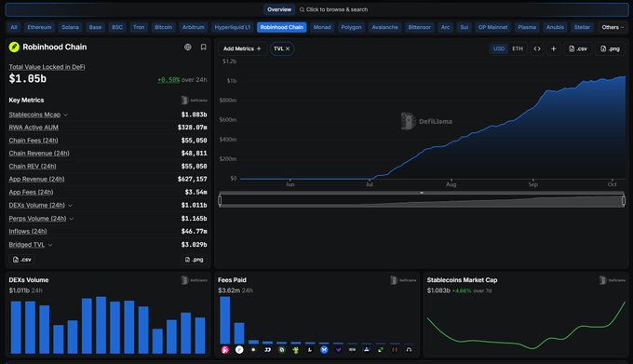Expand the DEXs Volume (24h) chevron
The image size is (633, 364).
tap(70, 206)
